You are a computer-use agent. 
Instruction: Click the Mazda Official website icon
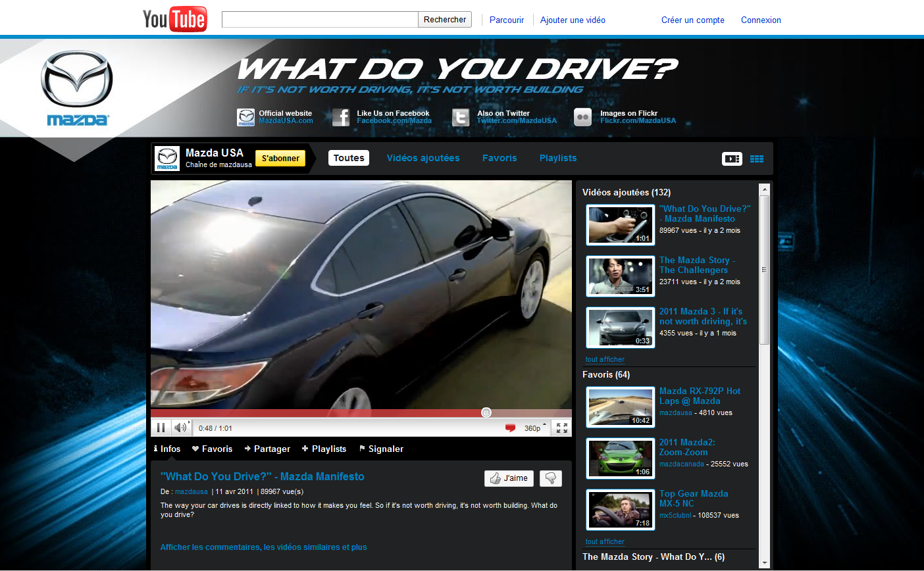(246, 117)
